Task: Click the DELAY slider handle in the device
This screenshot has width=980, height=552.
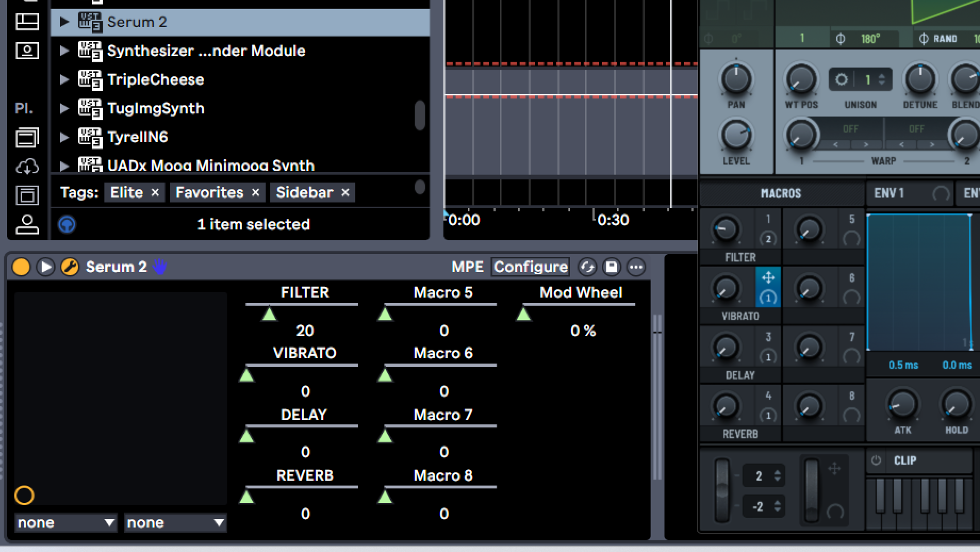Action: [246, 436]
